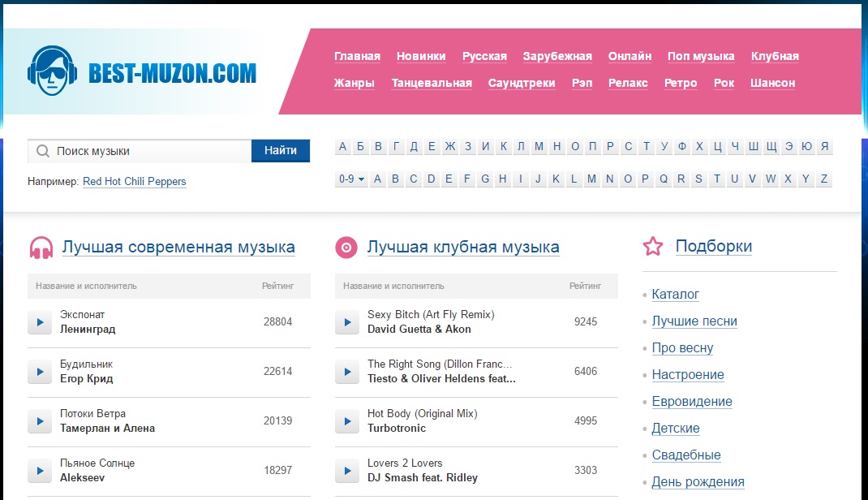Go to the Саундтреки section
The image size is (868, 500).
(522, 83)
